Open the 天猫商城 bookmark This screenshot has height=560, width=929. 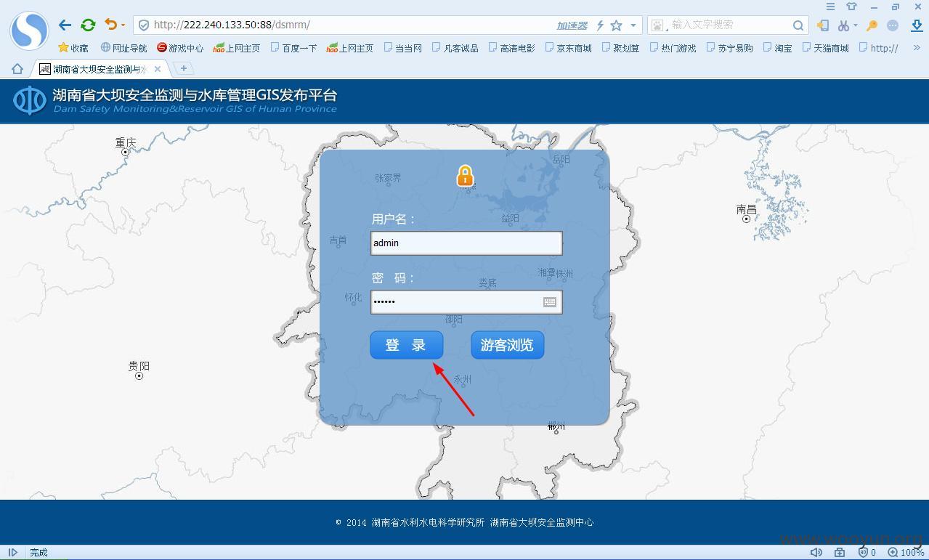click(x=825, y=48)
